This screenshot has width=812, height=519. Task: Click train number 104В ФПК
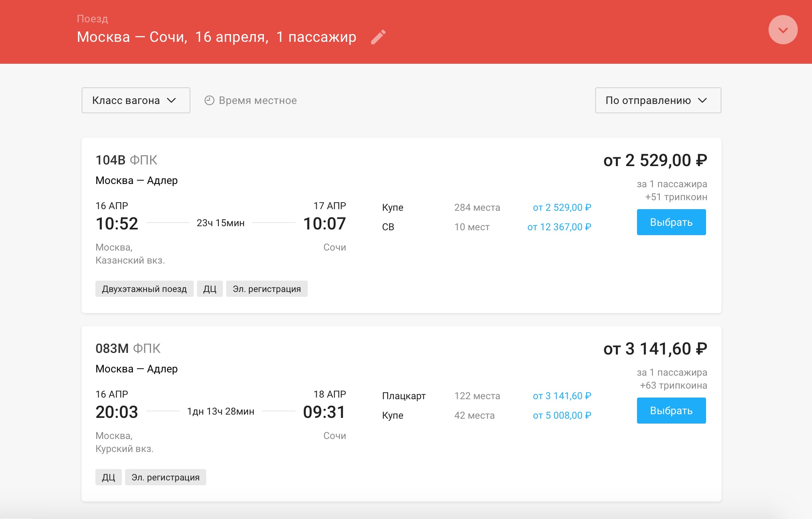(126, 160)
